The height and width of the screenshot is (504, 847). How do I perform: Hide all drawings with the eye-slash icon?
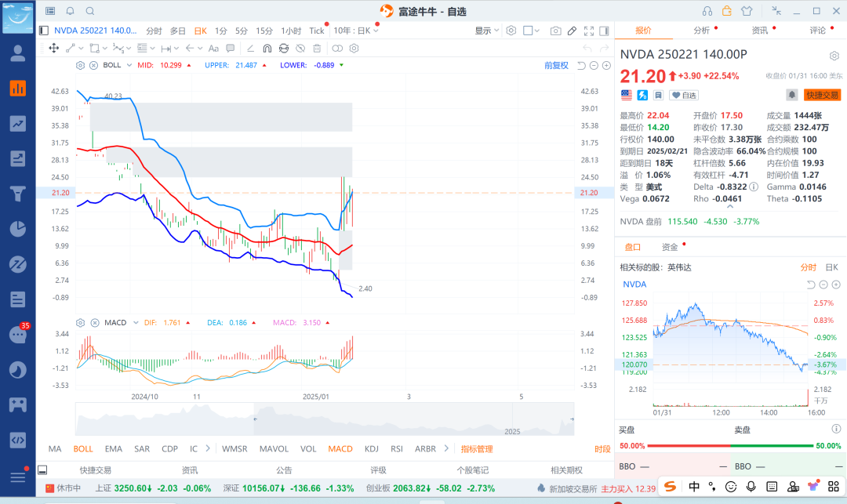point(300,48)
